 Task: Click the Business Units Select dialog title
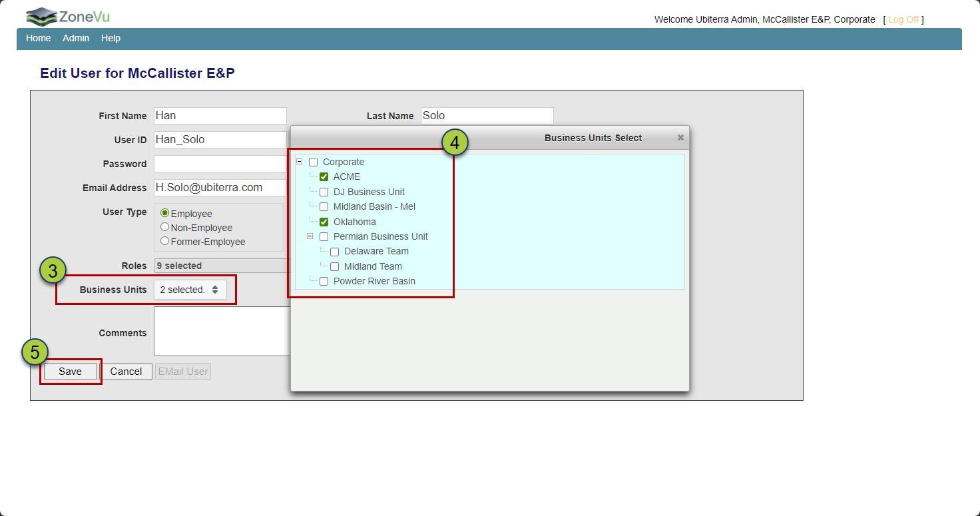[593, 138]
